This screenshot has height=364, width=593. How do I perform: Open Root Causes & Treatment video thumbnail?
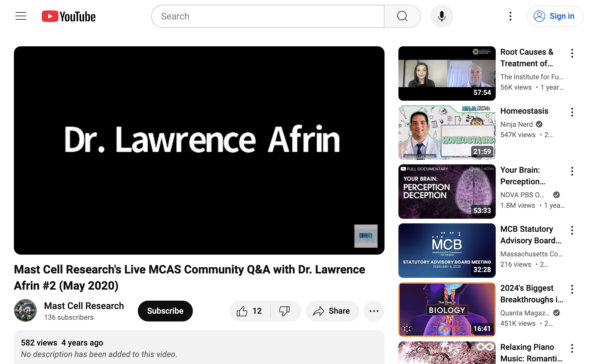(447, 73)
